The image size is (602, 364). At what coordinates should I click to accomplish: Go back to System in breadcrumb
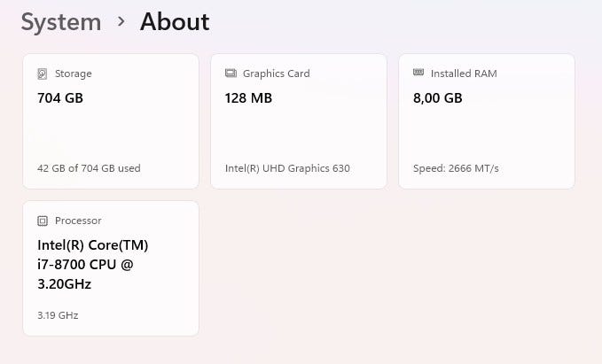(x=60, y=22)
